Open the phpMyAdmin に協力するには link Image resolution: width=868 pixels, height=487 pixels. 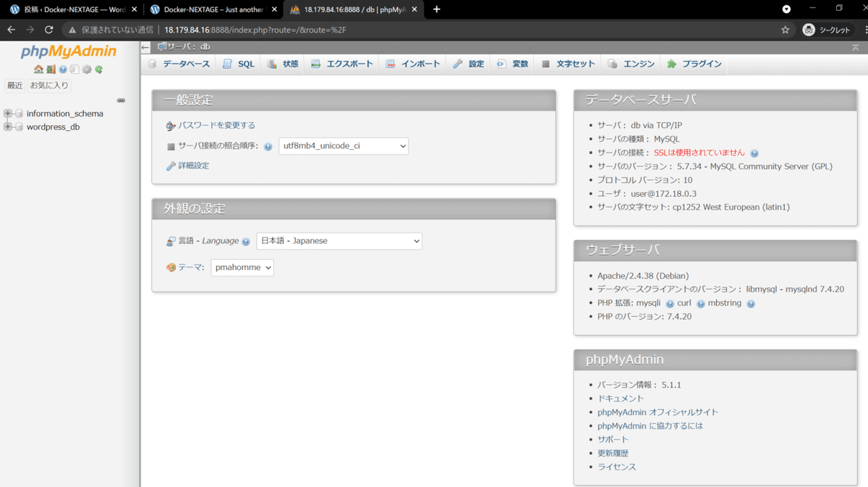click(x=650, y=426)
